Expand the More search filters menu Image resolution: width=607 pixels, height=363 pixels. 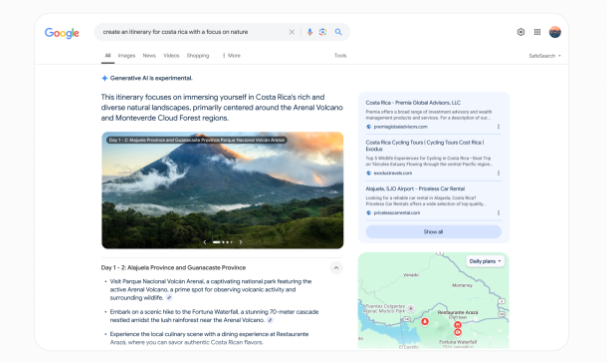231,55
